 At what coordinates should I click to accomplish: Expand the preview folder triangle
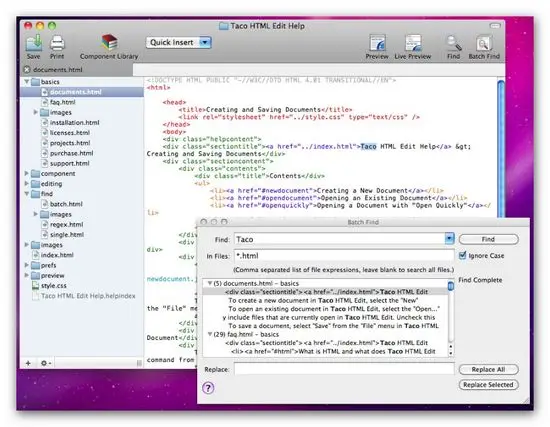pyautogui.click(x=26, y=275)
